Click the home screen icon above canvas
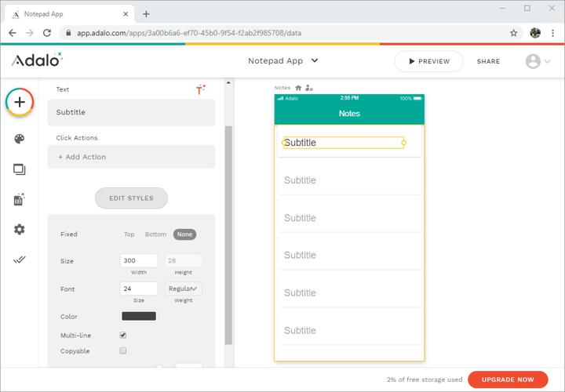 [298, 88]
